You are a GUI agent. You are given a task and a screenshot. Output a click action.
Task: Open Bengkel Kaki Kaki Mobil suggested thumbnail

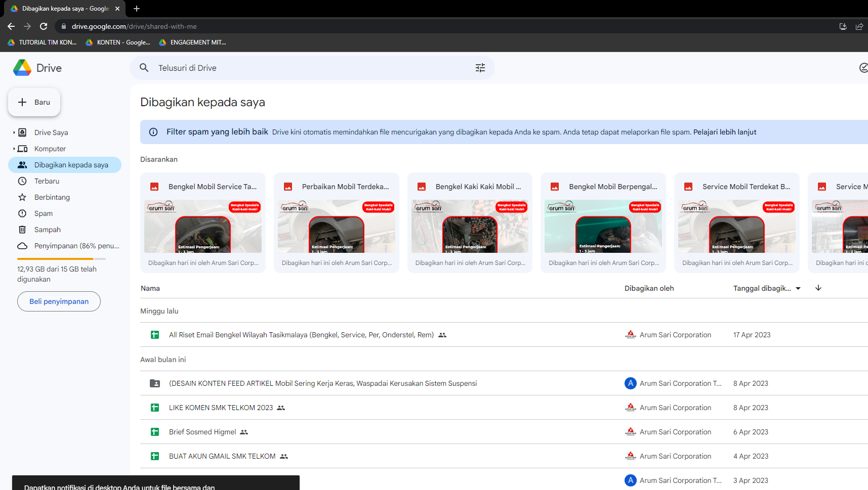point(470,226)
